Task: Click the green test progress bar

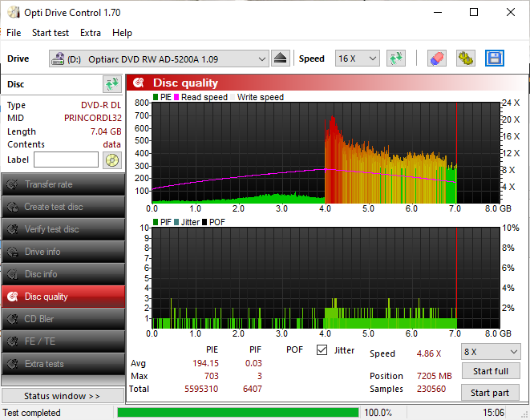Action: point(238,413)
